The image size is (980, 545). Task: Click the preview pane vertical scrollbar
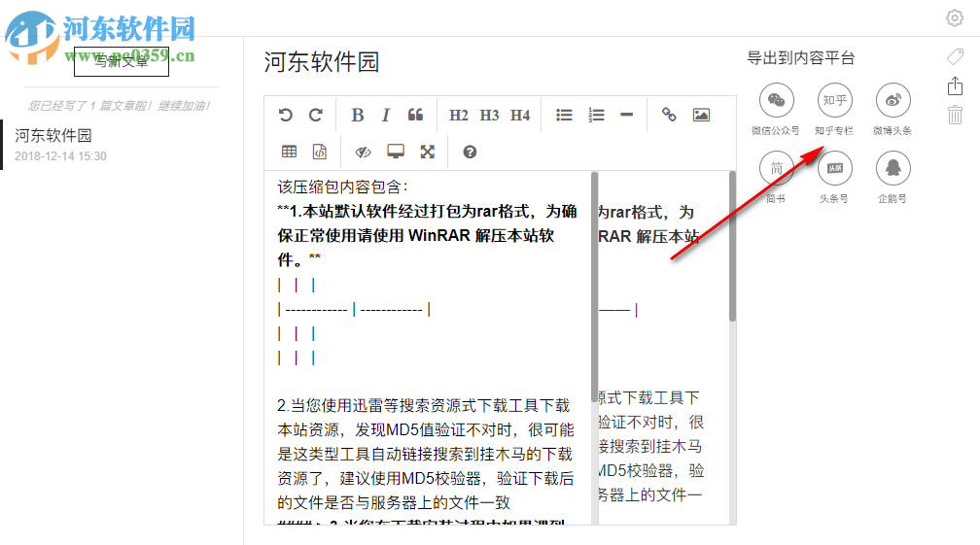click(732, 247)
